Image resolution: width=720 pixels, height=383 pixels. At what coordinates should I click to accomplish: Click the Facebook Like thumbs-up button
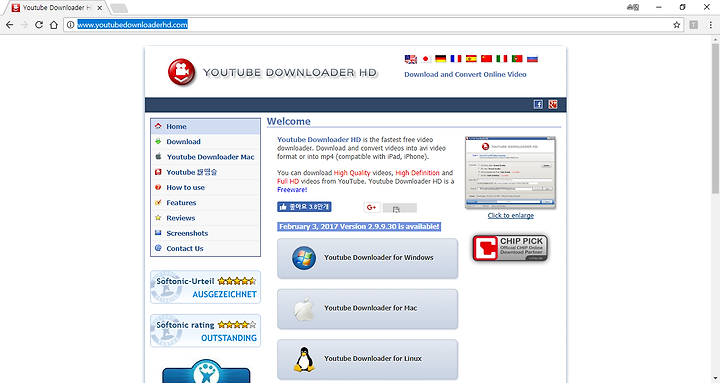coord(304,207)
